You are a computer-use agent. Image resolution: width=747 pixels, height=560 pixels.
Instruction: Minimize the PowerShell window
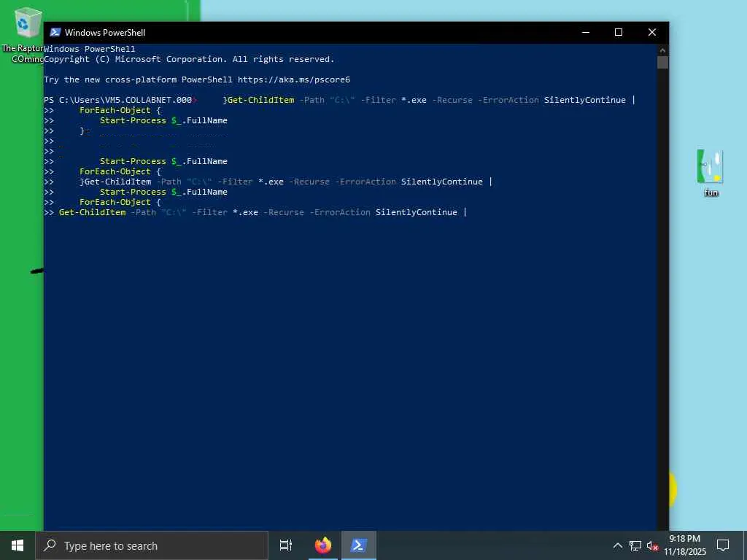[586, 32]
